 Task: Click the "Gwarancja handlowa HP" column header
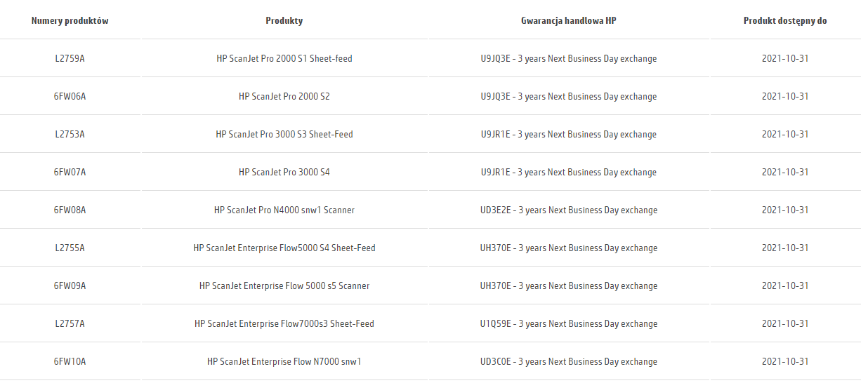(x=569, y=20)
